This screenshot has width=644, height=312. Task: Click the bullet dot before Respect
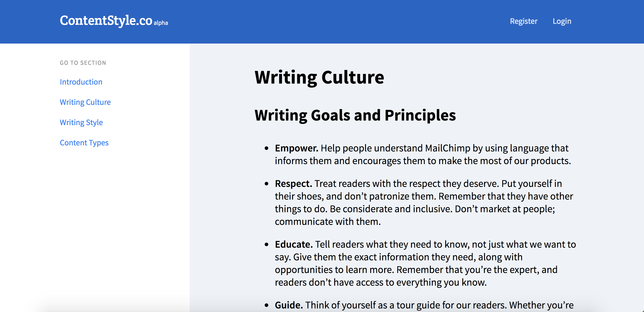click(266, 184)
